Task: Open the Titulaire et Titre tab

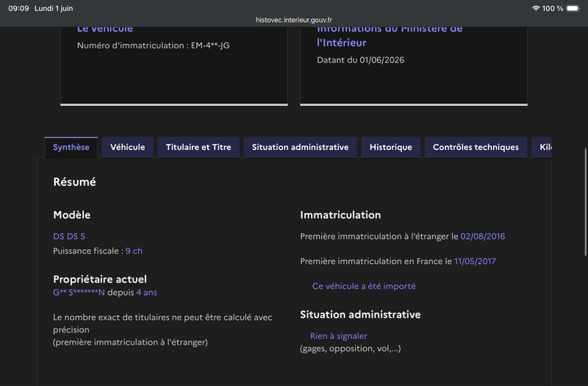Action: [198, 148]
